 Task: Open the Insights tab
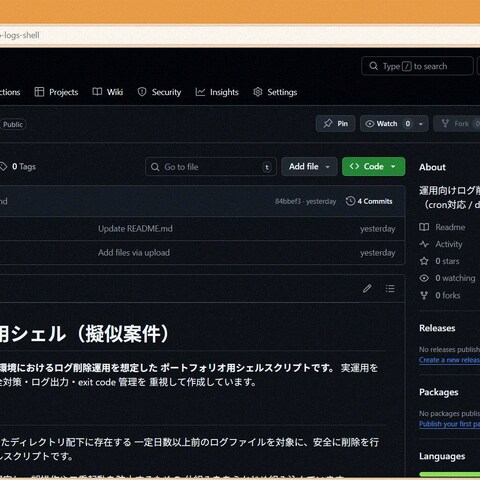[217, 92]
